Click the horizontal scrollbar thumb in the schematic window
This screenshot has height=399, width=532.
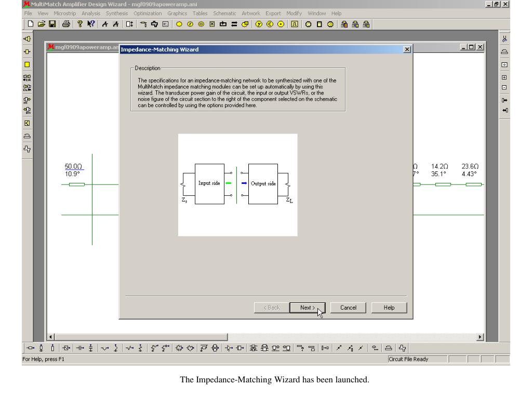pyautogui.click(x=141, y=337)
